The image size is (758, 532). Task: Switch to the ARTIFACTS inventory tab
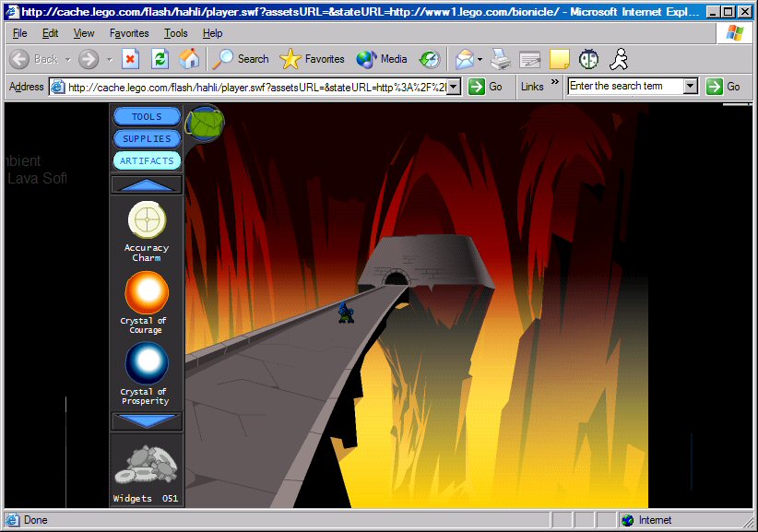click(x=147, y=161)
